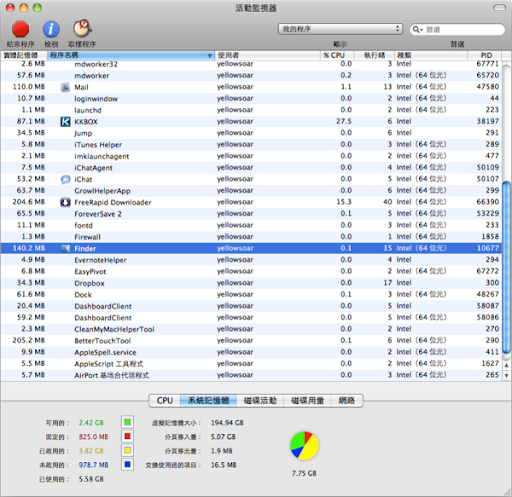Select the iChatAgent process row
This screenshot has width=512, height=497.
tap(251, 168)
